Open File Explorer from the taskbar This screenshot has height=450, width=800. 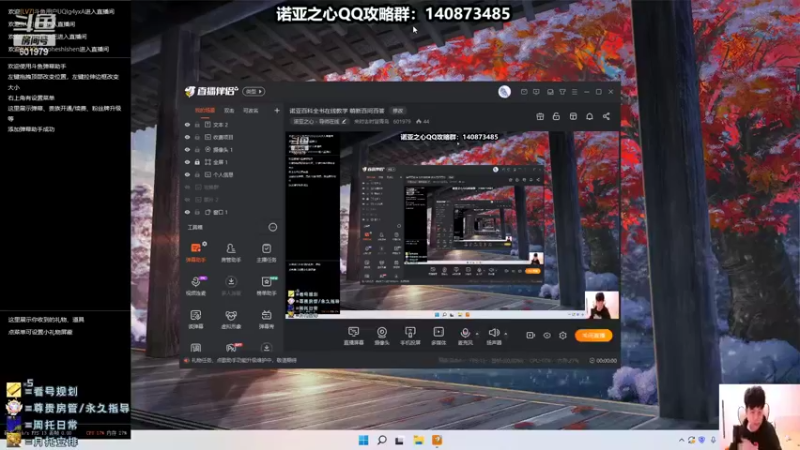418,440
